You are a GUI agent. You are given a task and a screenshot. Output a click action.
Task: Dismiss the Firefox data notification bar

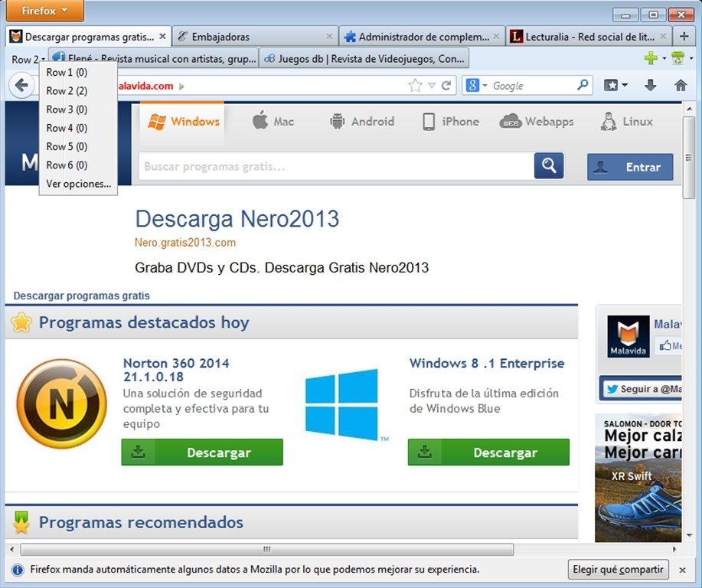(682, 570)
